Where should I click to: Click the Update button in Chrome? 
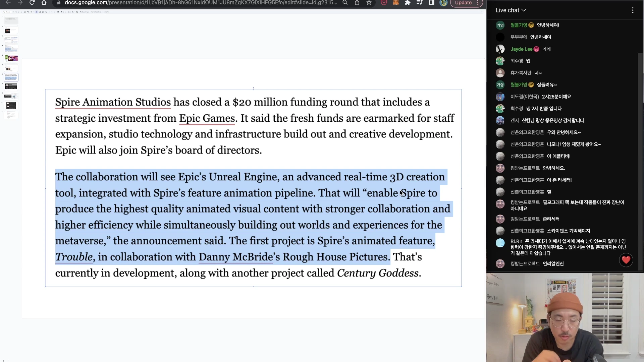[463, 3]
